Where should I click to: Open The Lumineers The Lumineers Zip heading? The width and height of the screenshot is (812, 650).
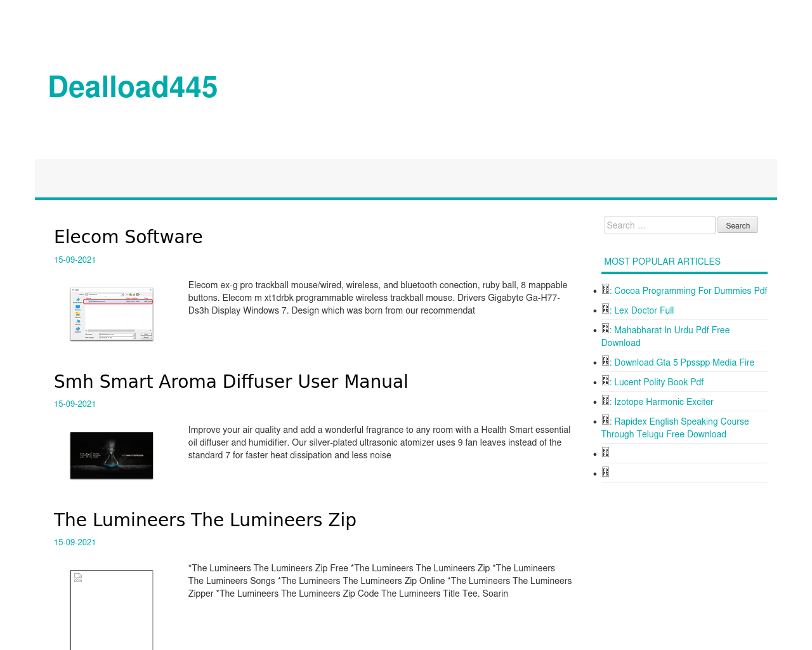(x=205, y=520)
